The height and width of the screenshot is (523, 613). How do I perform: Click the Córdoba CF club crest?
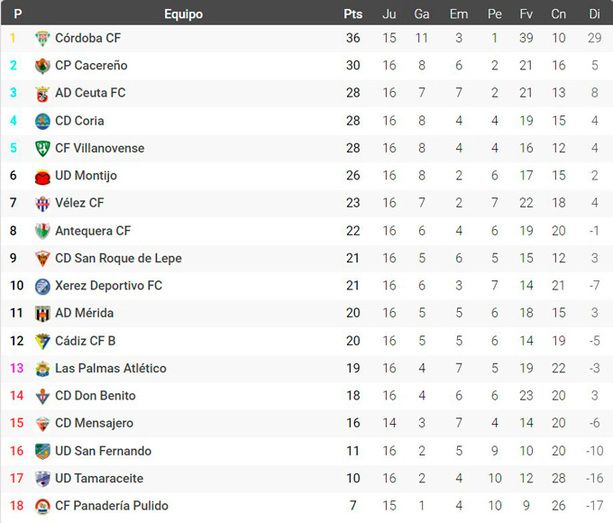42,38
